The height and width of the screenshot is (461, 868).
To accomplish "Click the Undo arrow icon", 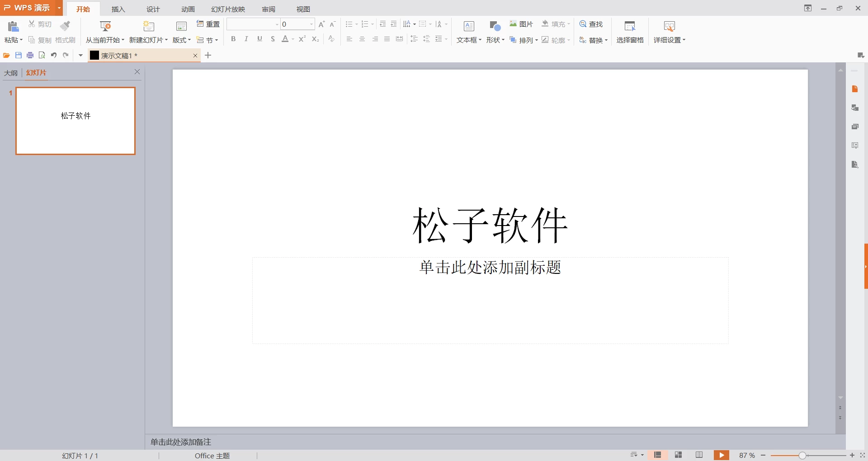I will point(54,55).
